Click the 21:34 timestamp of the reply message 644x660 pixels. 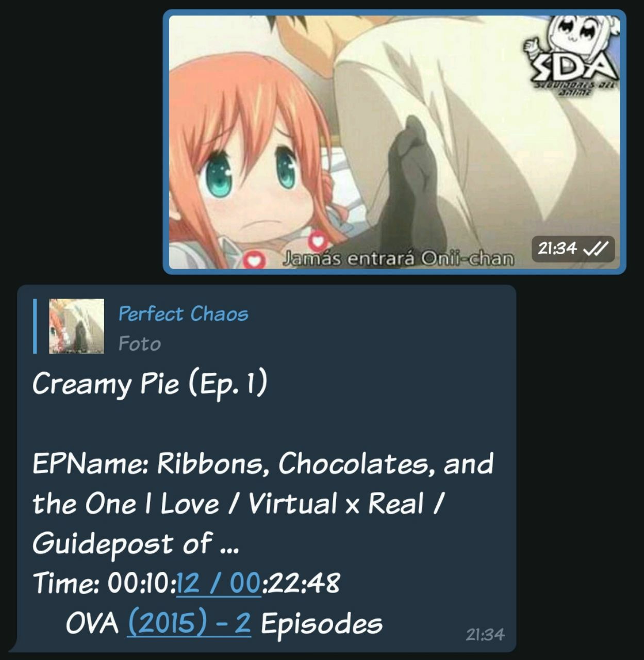[485, 635]
